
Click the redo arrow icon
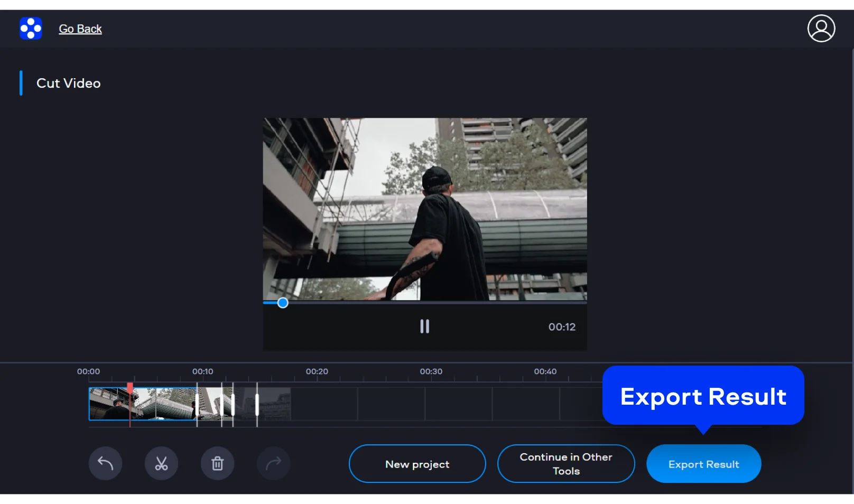[273, 463]
